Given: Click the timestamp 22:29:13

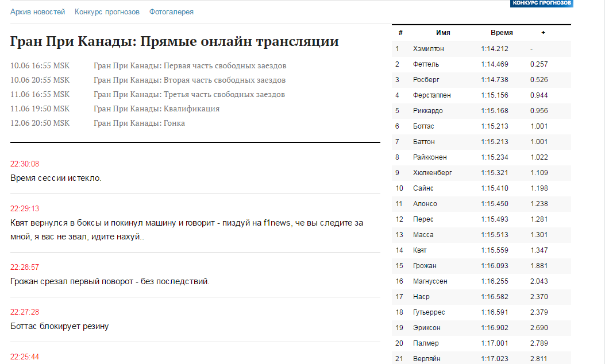Looking at the screenshot, I should coord(25,208).
